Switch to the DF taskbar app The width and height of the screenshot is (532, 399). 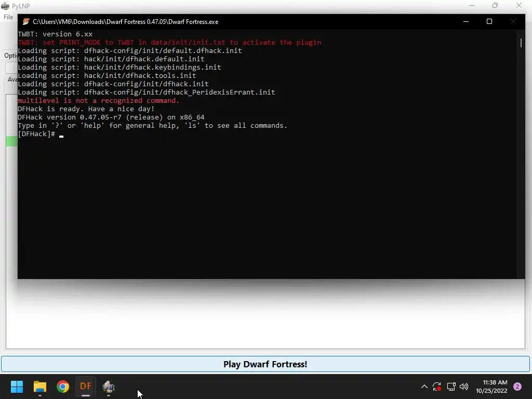86,387
